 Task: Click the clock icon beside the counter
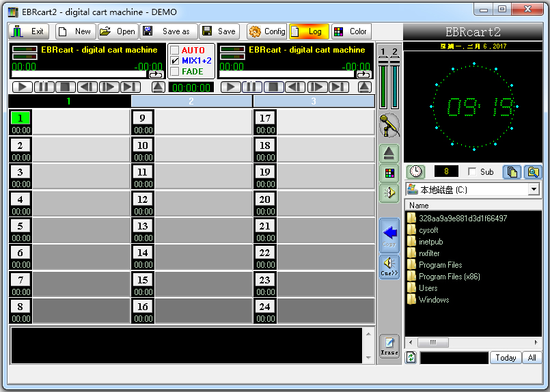coord(415,172)
